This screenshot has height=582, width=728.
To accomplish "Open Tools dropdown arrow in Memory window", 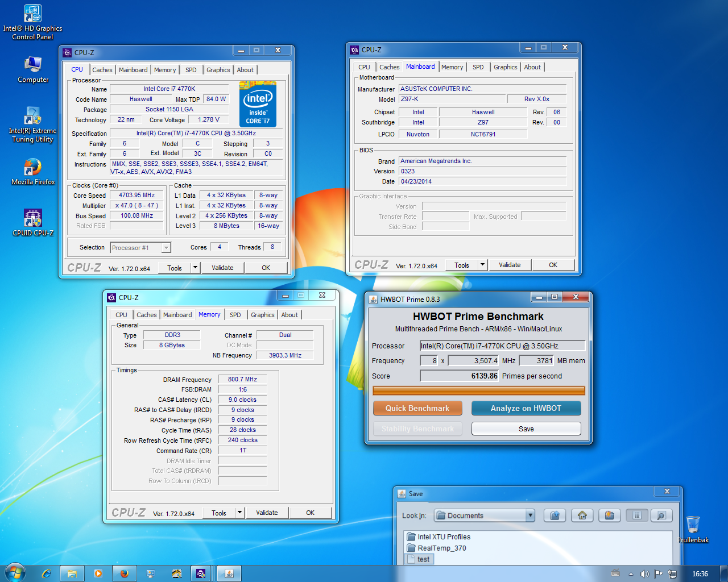I will click(239, 513).
